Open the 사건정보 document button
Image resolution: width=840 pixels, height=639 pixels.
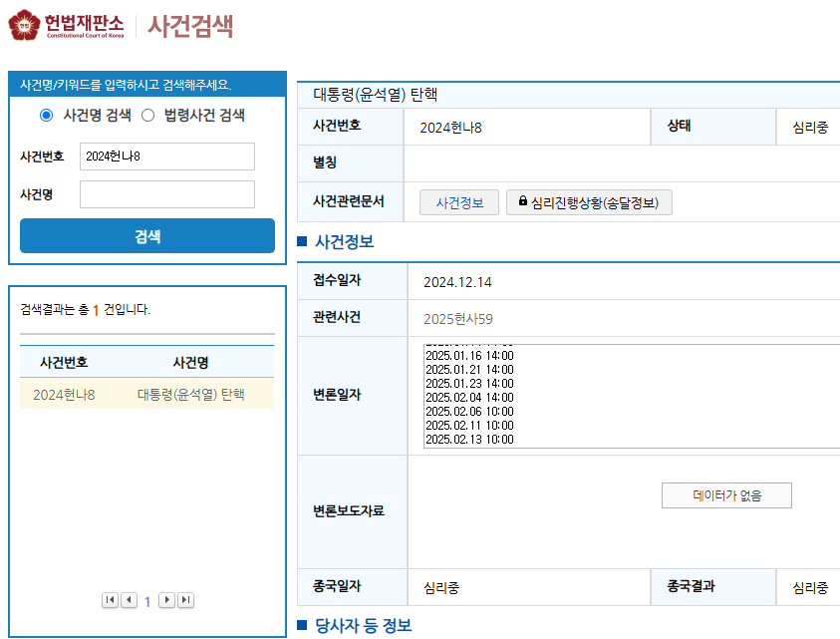click(459, 202)
